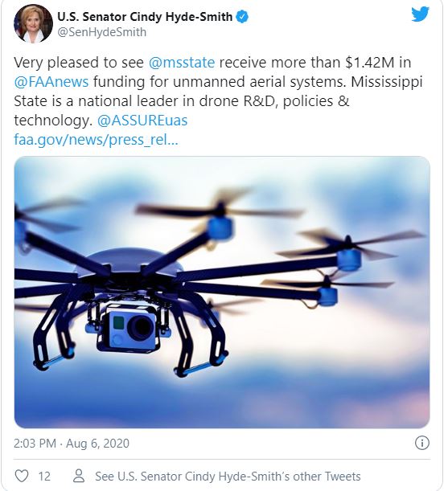Follow the faa.gov/news/press_rel link
448x491 pixels.
[x=96, y=140]
